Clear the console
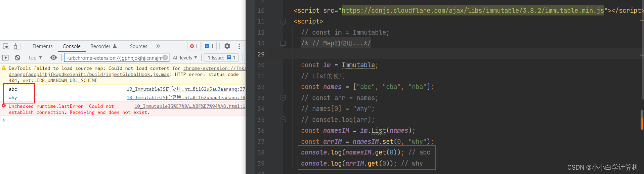 tap(17, 58)
